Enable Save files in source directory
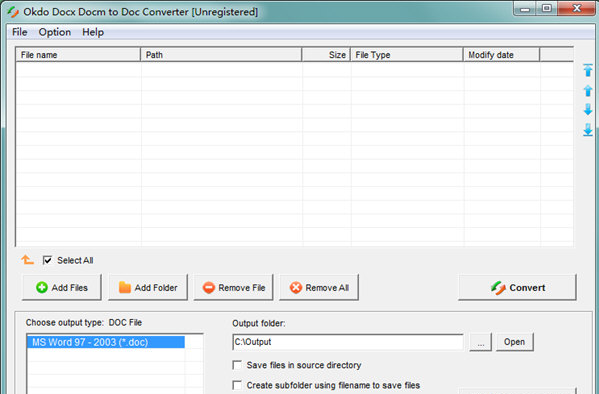Image resolution: width=599 pixels, height=394 pixels. [237, 365]
